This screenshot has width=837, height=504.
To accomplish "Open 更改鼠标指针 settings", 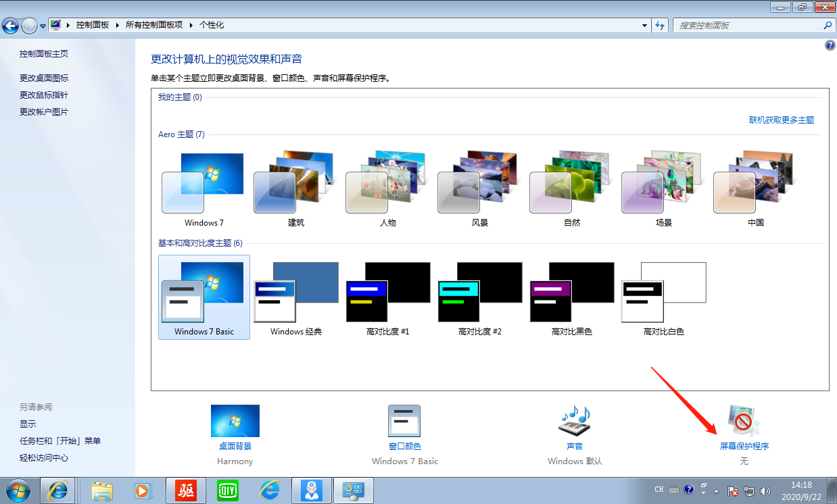I will click(x=43, y=95).
